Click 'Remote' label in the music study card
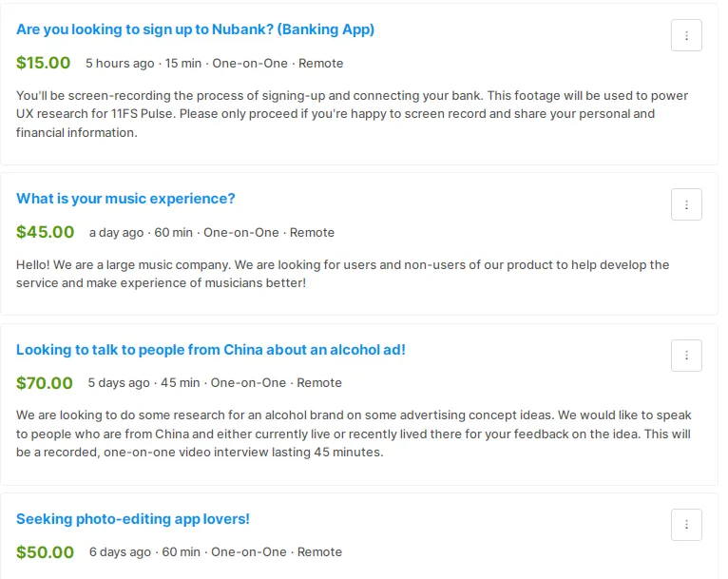 click(x=312, y=233)
